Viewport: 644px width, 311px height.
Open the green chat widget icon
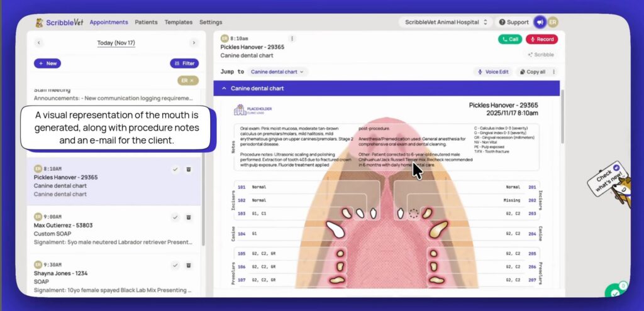(616, 291)
